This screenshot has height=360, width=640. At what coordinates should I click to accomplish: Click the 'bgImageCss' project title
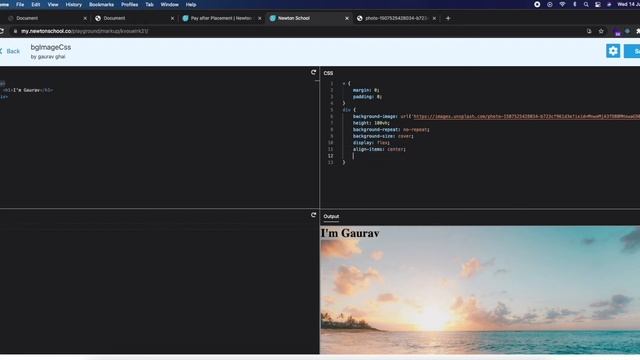pyautogui.click(x=51, y=47)
